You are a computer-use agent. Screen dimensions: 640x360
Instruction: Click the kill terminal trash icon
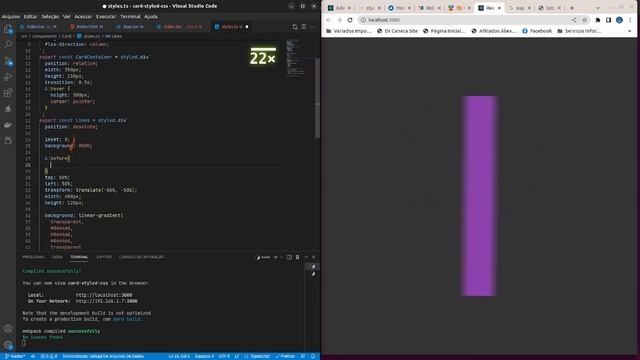tap(298, 257)
